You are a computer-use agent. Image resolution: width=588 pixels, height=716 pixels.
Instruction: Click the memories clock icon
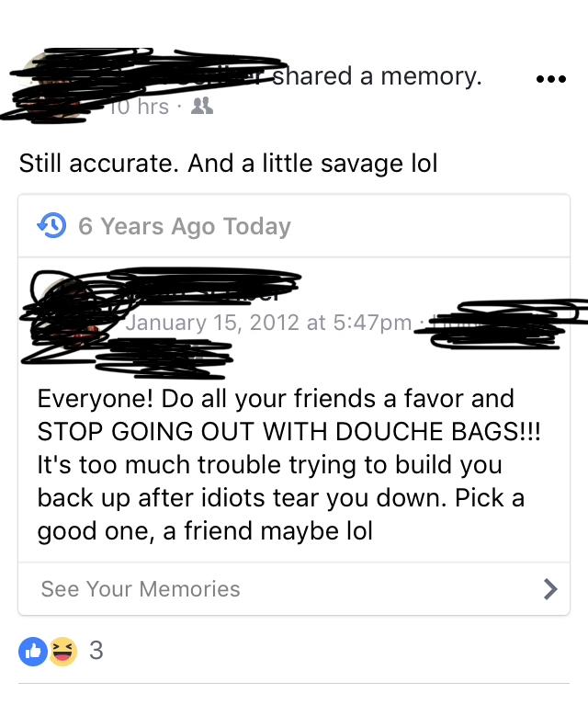[x=51, y=225]
